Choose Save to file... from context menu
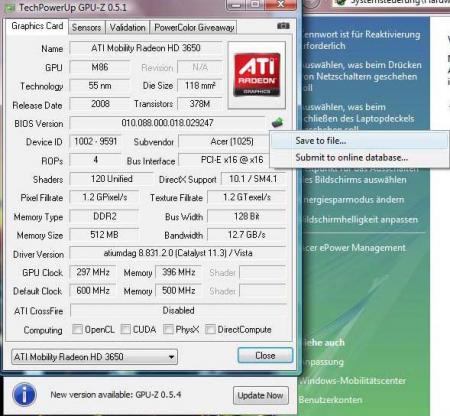This screenshot has height=416, width=450. (x=359, y=141)
